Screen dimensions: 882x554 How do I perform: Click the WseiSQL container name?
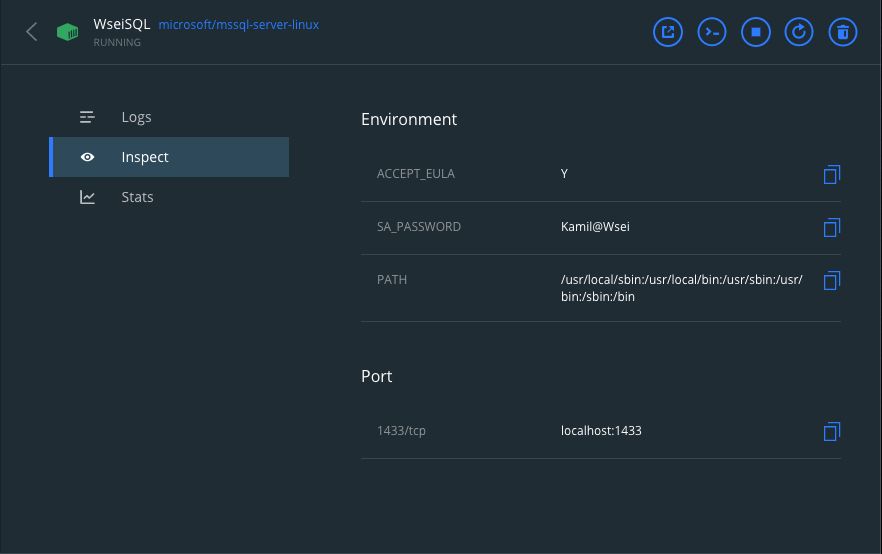click(121, 24)
